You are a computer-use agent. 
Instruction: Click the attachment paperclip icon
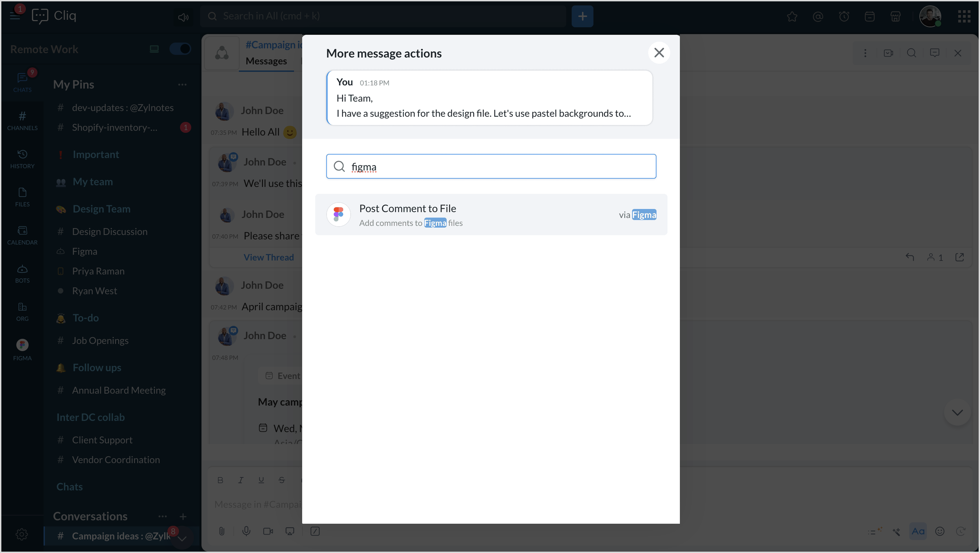[x=222, y=531]
